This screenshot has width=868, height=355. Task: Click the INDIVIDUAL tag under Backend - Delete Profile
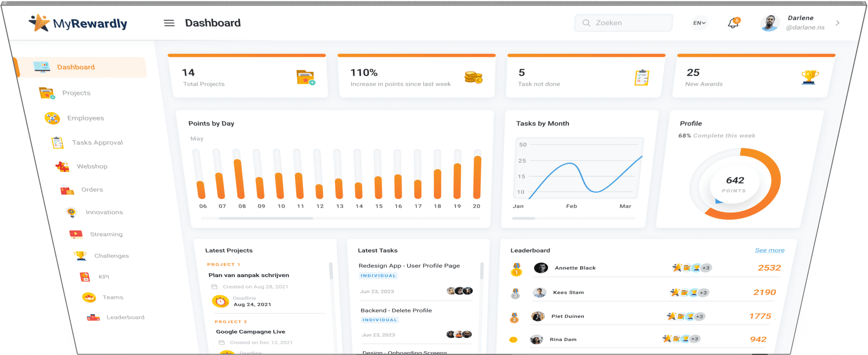pyautogui.click(x=380, y=320)
